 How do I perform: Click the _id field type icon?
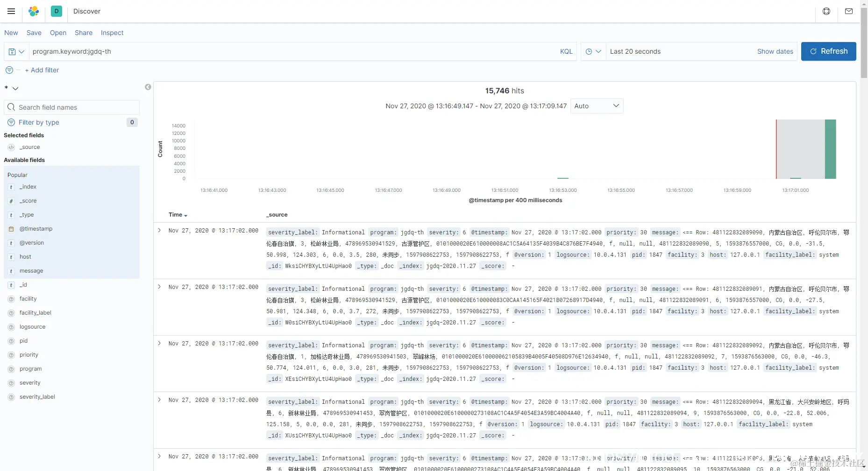11,285
